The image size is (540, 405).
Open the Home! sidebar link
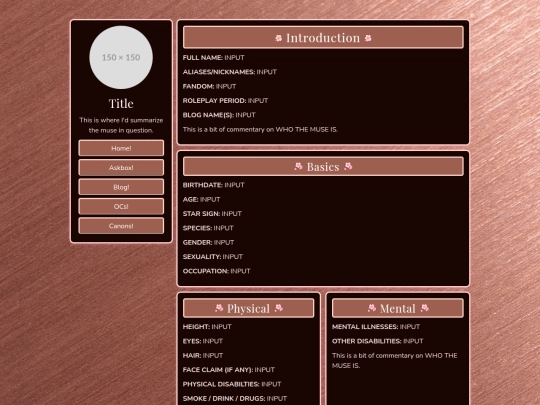coord(121,148)
